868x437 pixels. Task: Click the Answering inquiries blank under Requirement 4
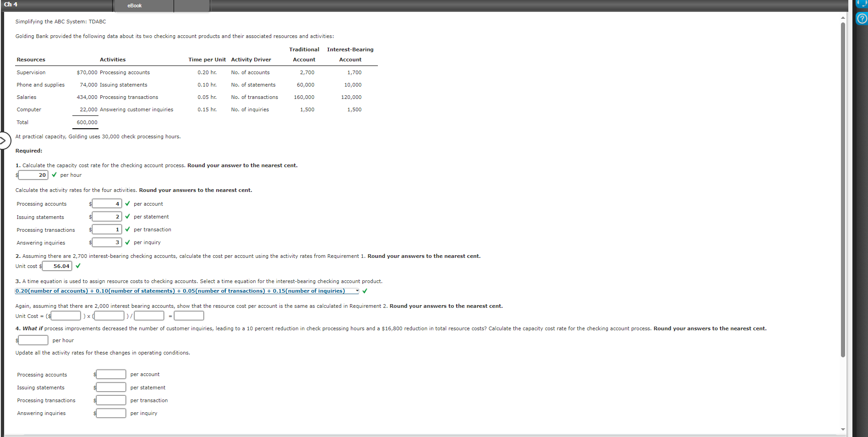click(110, 413)
